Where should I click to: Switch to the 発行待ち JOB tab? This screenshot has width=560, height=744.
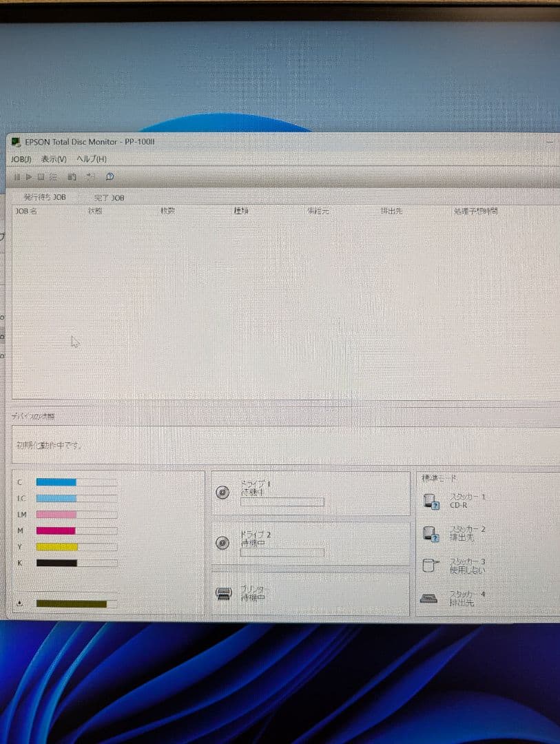45,197
